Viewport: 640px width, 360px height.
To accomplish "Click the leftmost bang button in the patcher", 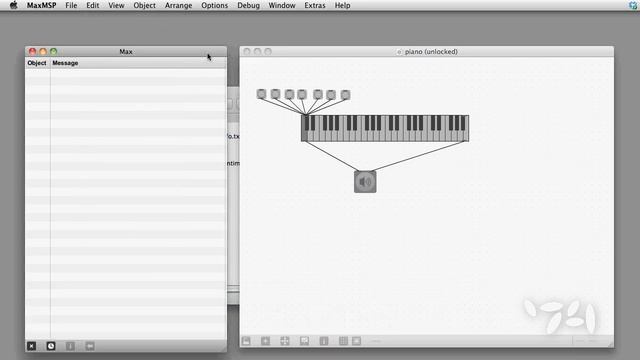I will tap(261, 94).
